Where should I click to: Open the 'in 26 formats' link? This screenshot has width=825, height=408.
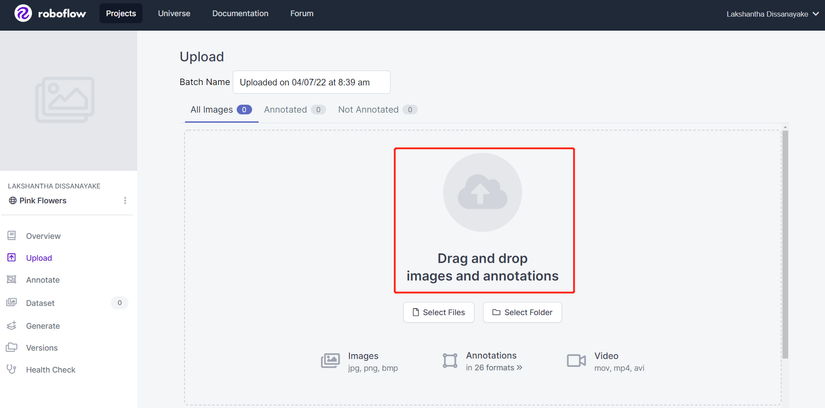click(x=494, y=368)
